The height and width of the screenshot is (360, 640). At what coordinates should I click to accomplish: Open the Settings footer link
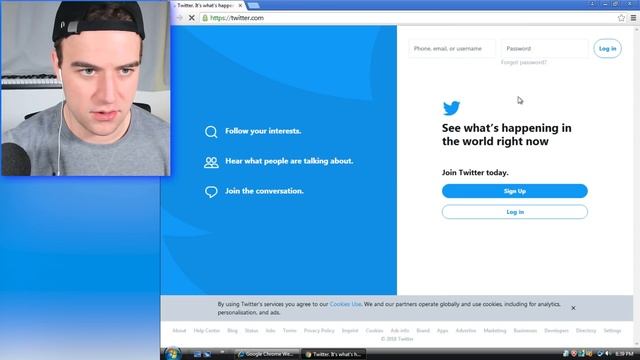(x=612, y=331)
